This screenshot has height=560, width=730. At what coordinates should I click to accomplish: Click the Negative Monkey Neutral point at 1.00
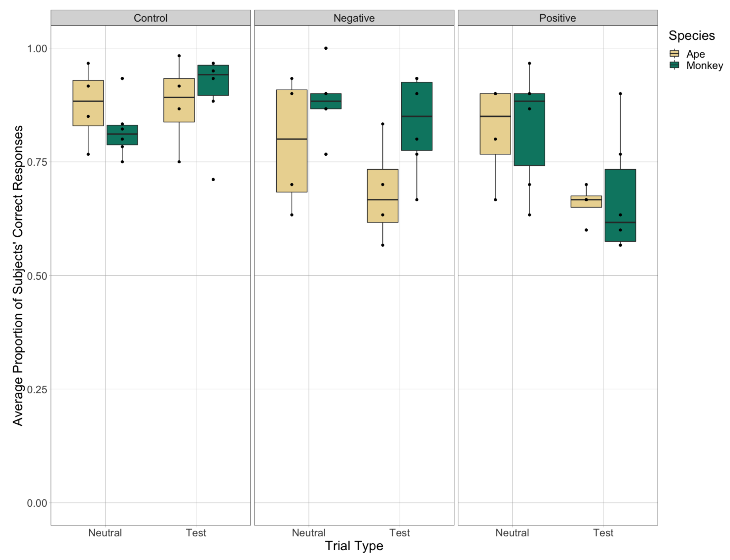(326, 48)
